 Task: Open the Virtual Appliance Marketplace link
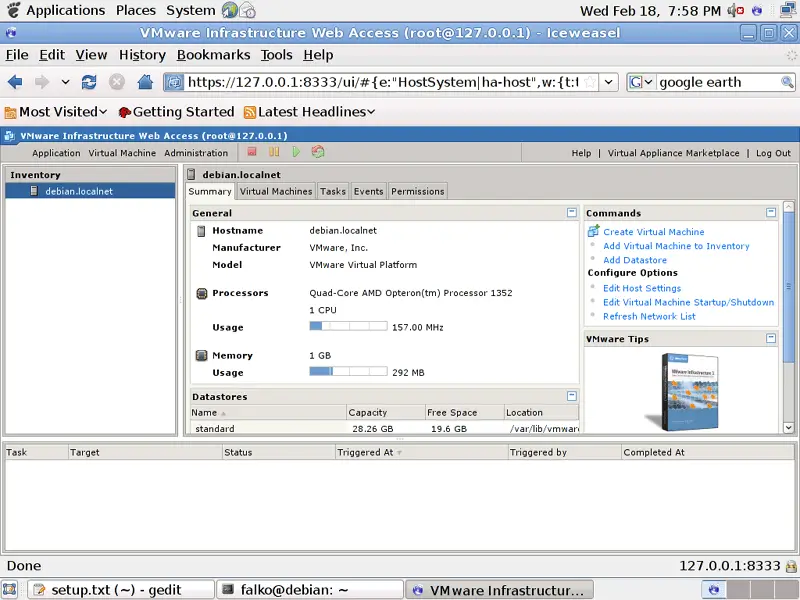673,153
